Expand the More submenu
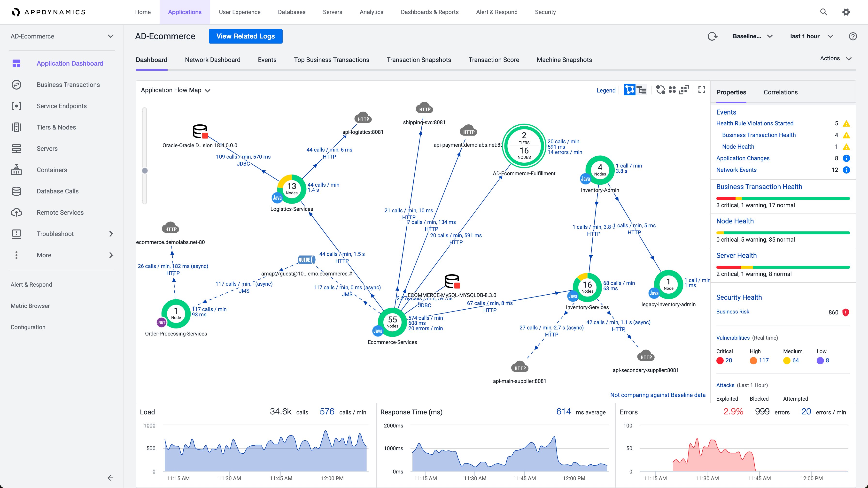Image resolution: width=868 pixels, height=488 pixels. tap(111, 255)
